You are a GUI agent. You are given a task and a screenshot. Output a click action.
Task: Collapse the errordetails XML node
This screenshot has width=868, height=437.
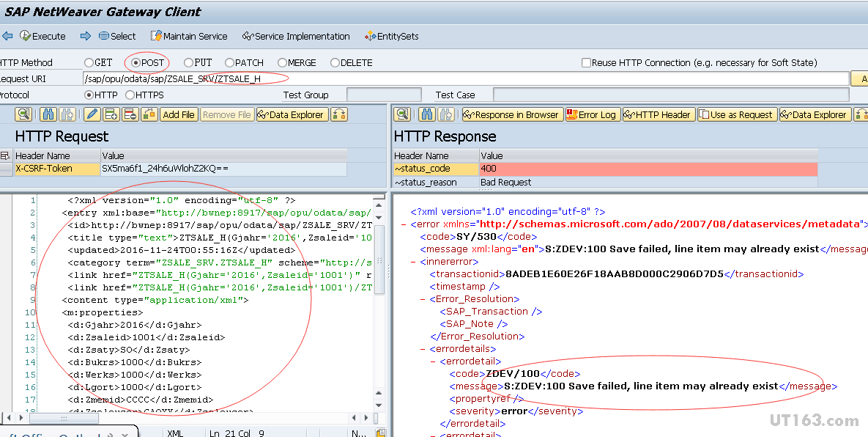423,349
